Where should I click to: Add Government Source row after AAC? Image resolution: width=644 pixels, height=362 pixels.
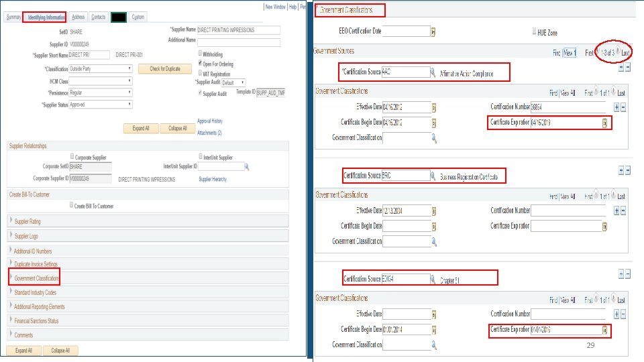pos(621,67)
